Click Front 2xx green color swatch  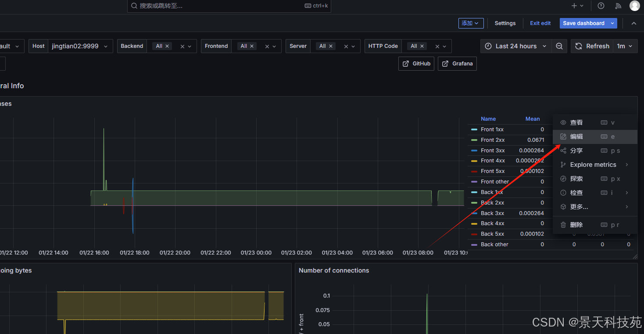[x=474, y=140]
